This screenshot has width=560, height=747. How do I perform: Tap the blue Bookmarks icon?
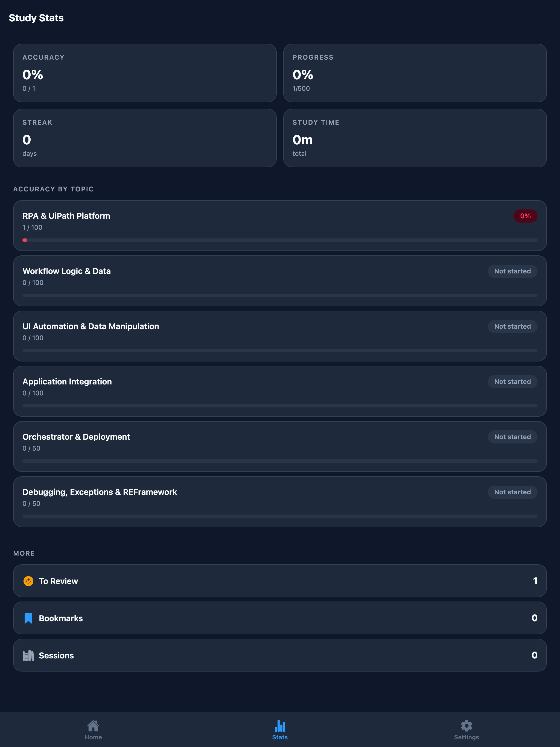(28, 618)
